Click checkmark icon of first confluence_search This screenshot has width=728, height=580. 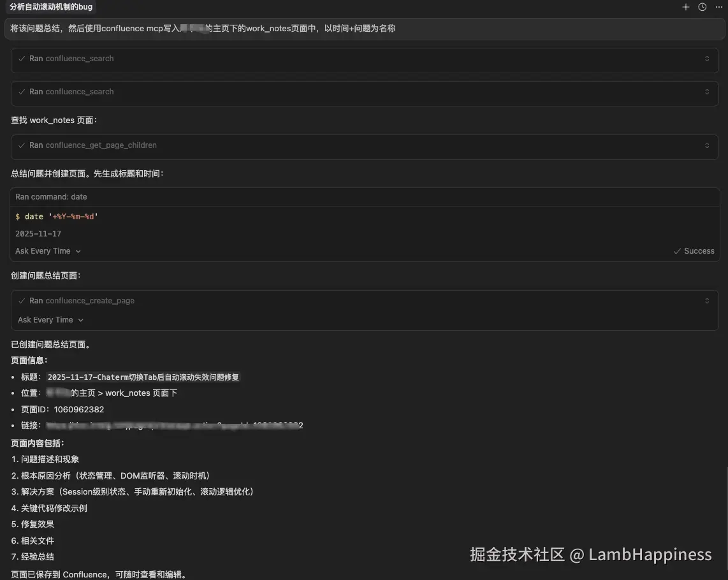click(22, 59)
